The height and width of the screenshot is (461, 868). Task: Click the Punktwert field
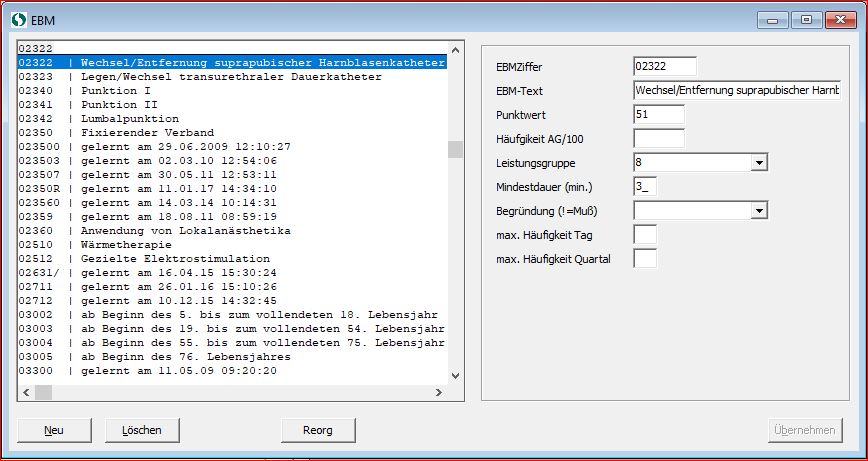click(658, 114)
